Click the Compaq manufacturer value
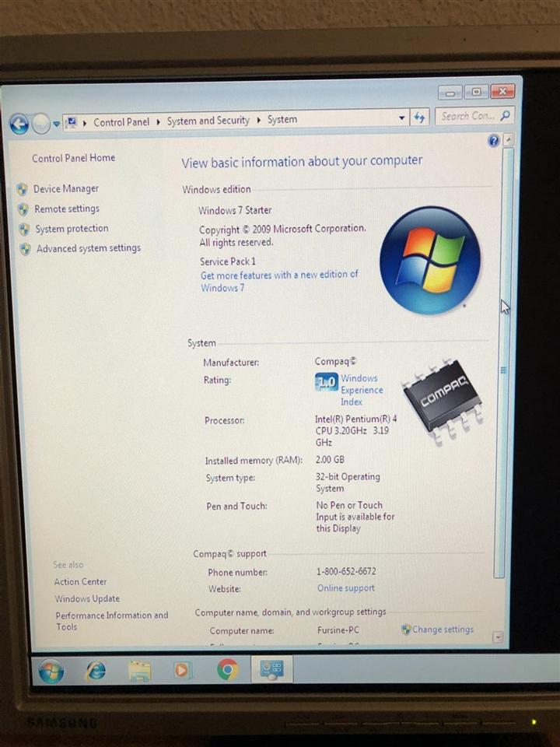This screenshot has height=747, width=560. 335,362
